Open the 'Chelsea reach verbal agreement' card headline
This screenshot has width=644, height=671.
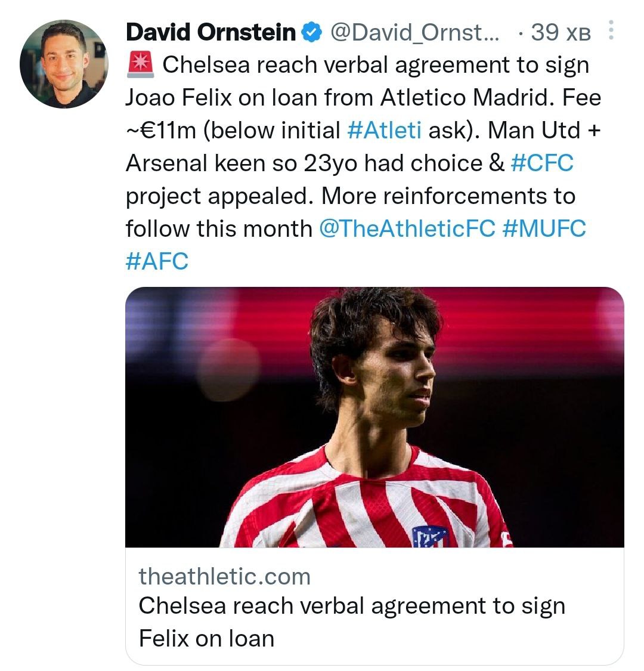click(352, 606)
